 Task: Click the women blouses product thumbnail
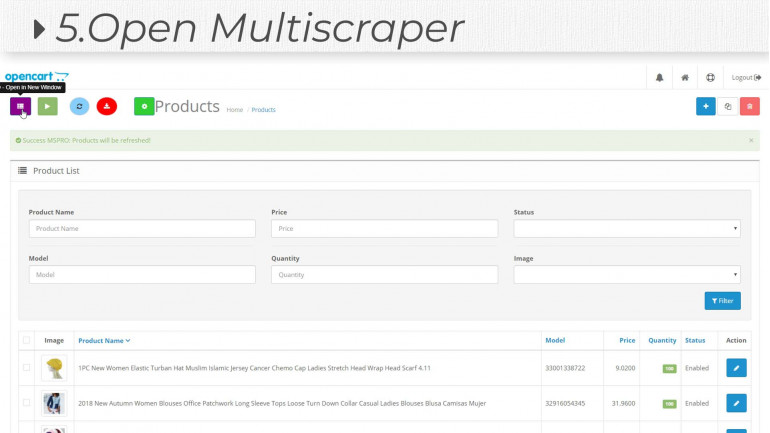pos(54,404)
